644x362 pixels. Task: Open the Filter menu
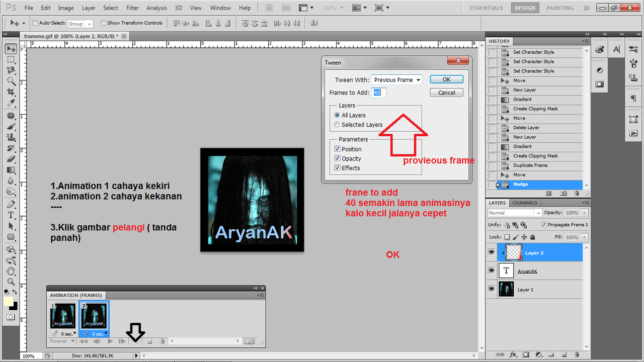[132, 8]
